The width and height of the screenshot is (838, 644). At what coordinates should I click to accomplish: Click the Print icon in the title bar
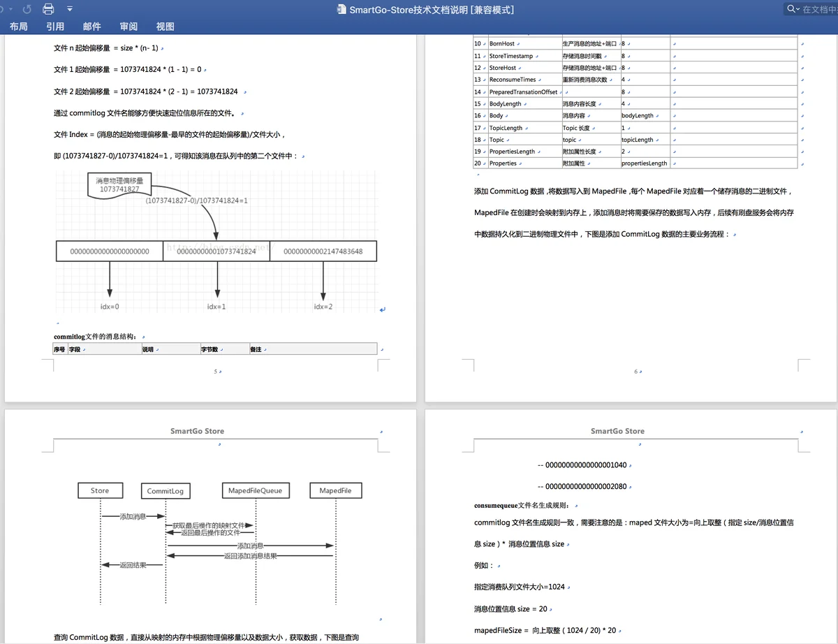click(48, 9)
